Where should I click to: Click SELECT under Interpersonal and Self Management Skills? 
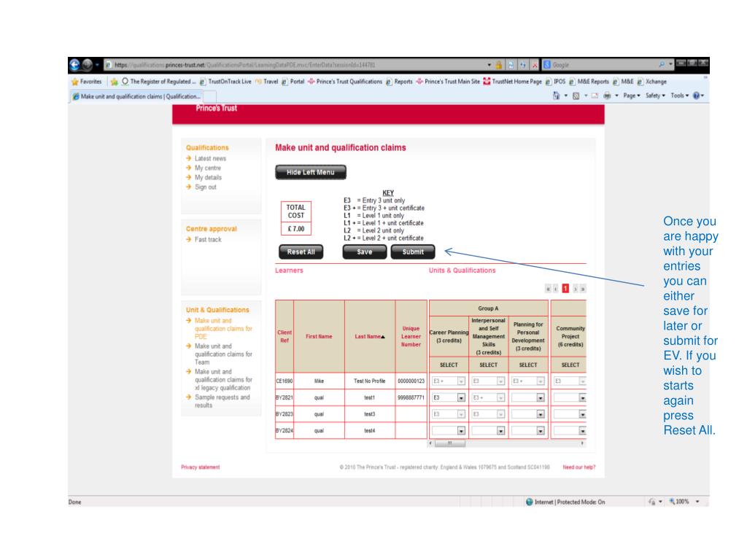tap(488, 365)
